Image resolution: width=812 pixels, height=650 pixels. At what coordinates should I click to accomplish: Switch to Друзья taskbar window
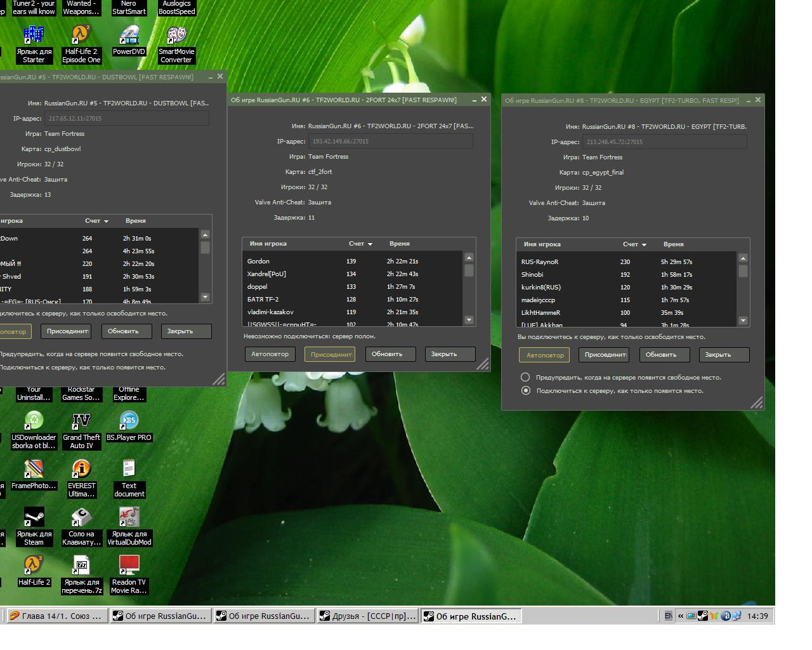coord(367,616)
